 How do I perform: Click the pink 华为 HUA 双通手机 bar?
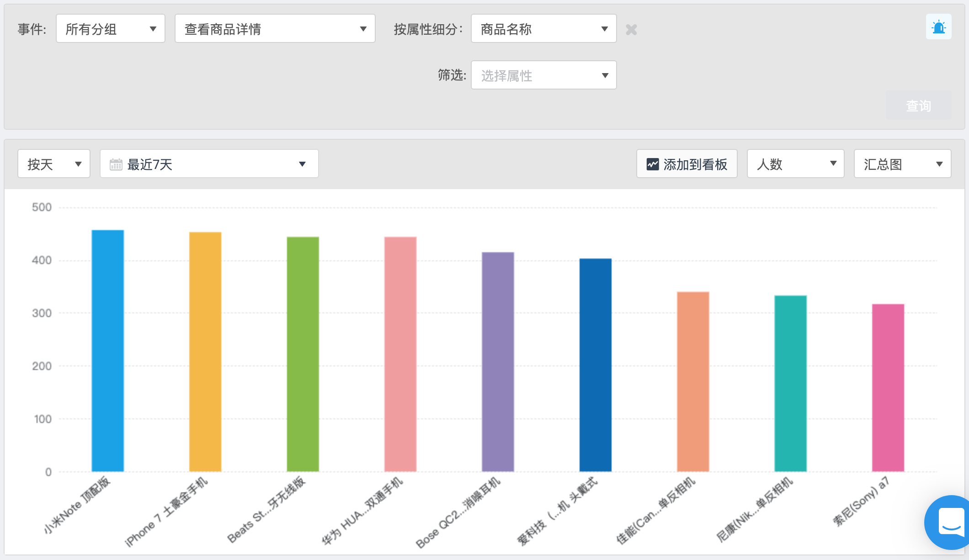(400, 354)
